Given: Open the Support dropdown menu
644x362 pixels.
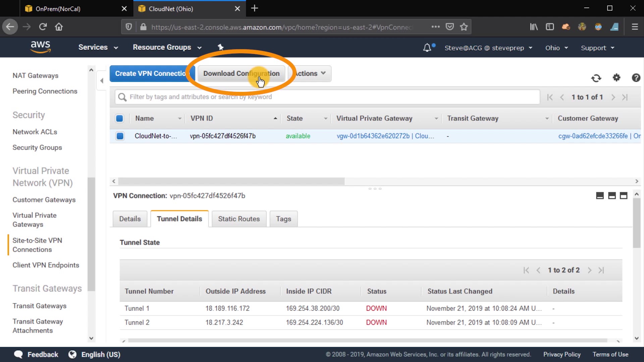Looking at the screenshot, I should click(x=597, y=48).
